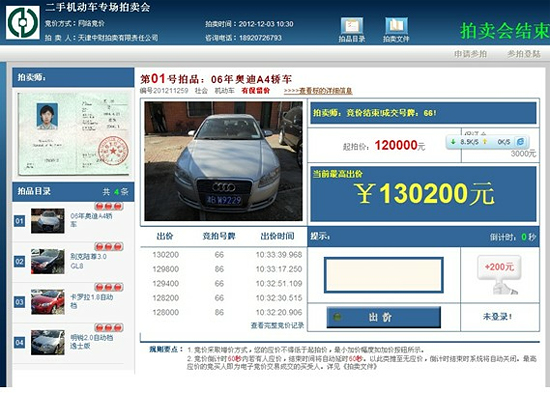Image resolution: width=550 pixels, height=393 pixels.
Task: Click bid time 10:33:39.968
Action: [279, 255]
